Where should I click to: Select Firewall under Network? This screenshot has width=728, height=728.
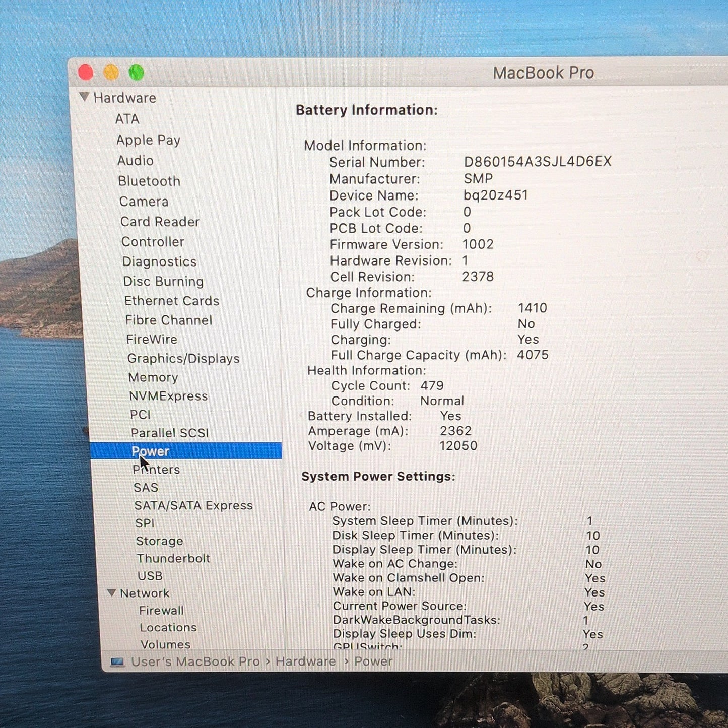point(161,610)
